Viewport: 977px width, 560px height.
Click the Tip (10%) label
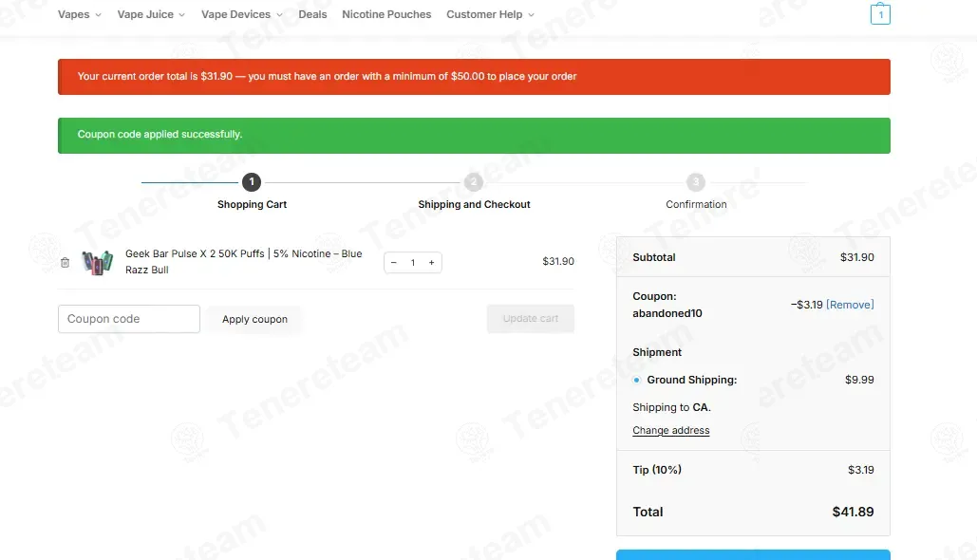coord(657,470)
